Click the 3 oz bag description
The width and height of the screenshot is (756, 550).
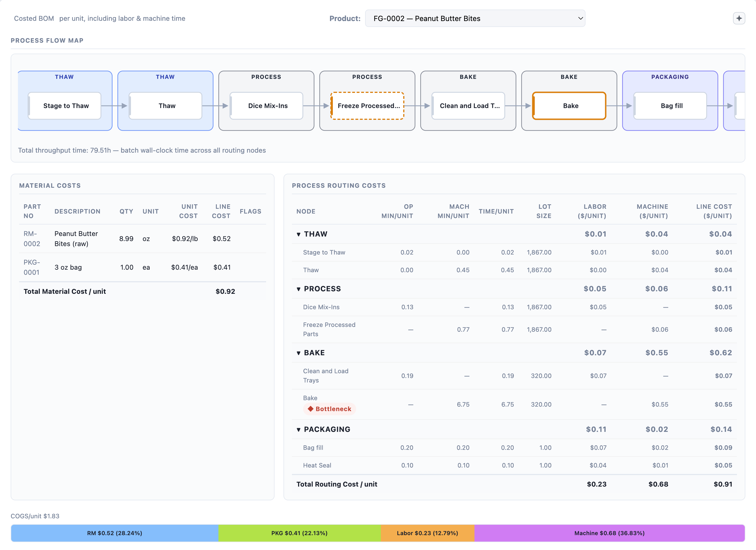68,267
